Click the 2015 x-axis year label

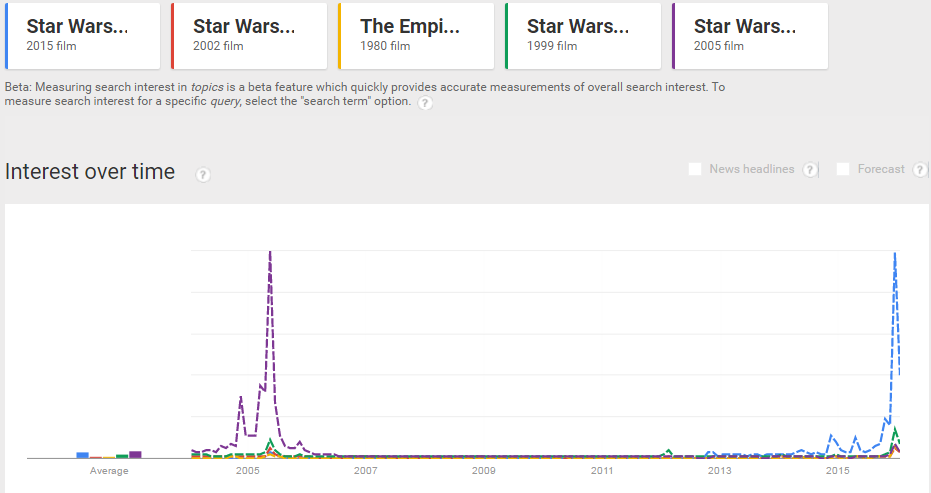(x=838, y=470)
